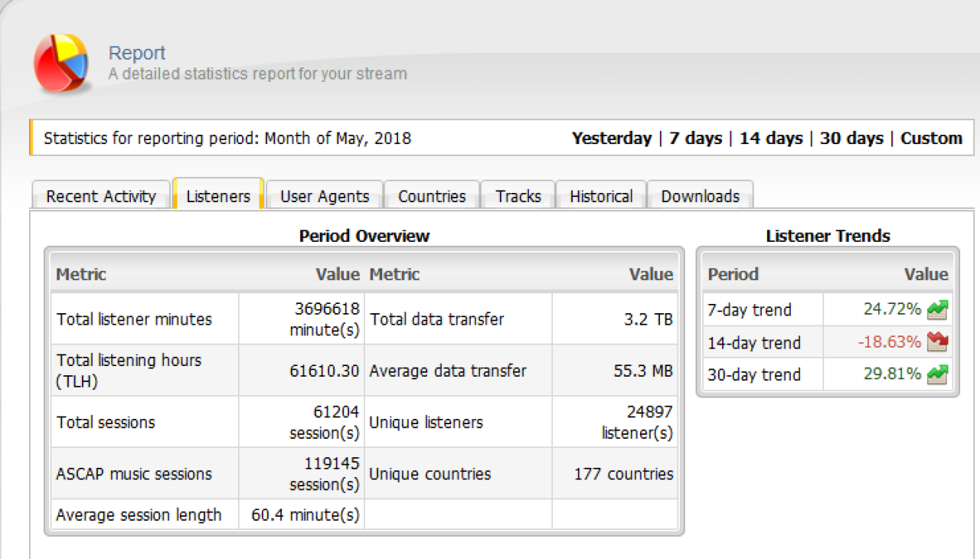Show statistics for Yesterday
The image size is (980, 559).
[x=611, y=139]
